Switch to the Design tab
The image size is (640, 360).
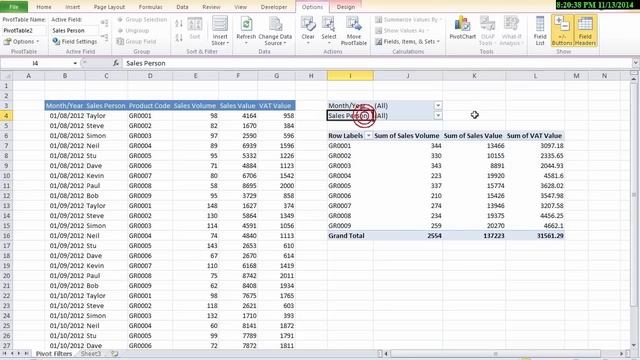(x=346, y=7)
